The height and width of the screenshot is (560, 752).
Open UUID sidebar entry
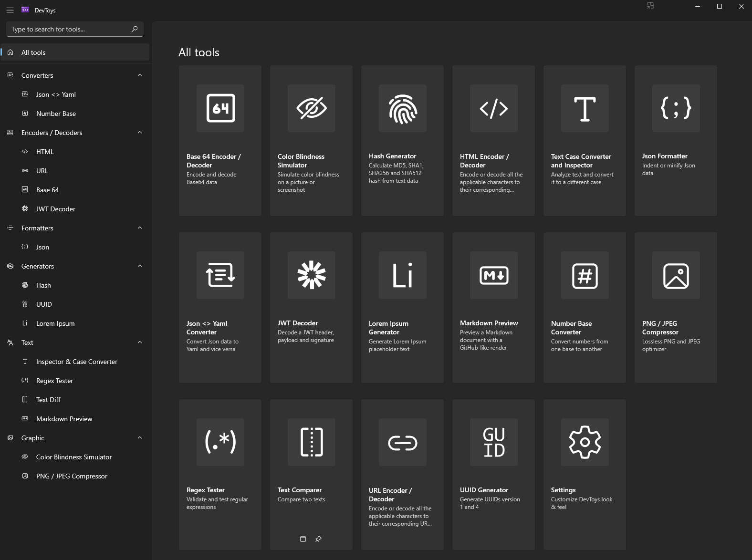point(75,304)
